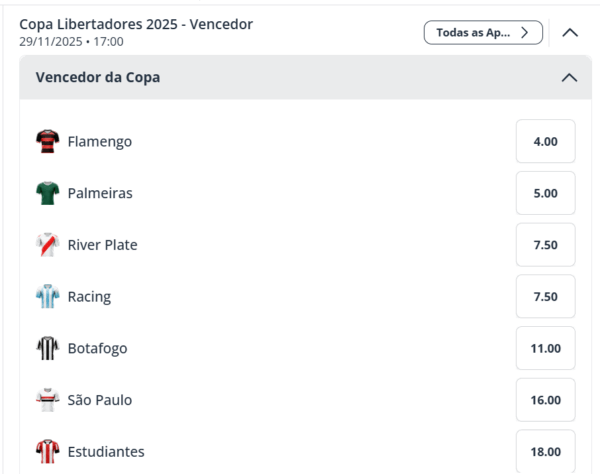600x474 pixels.
Task: Click the Flamengo jersey icon
Action: [x=47, y=141]
